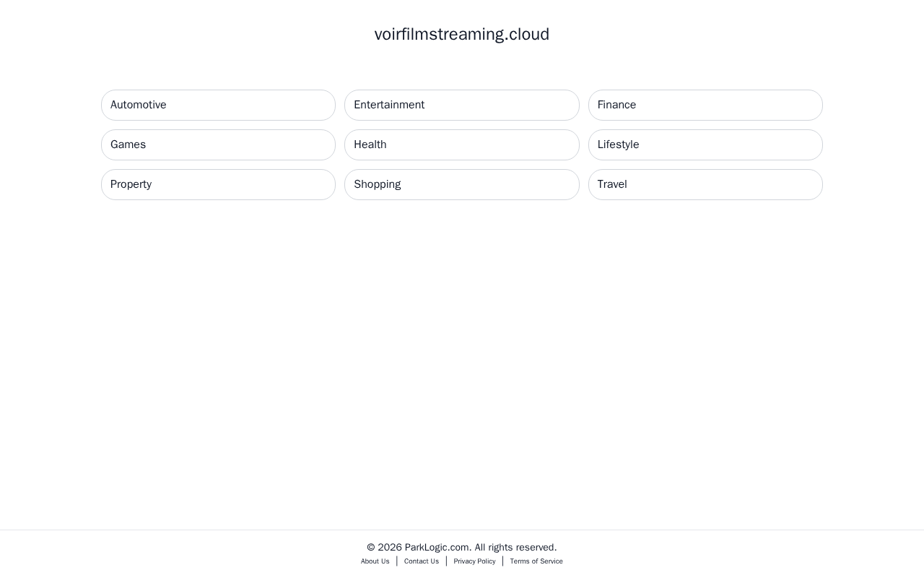This screenshot has height=578, width=924.
Task: Click the voirfilmstreaming.cloud page title
Action: (x=462, y=34)
